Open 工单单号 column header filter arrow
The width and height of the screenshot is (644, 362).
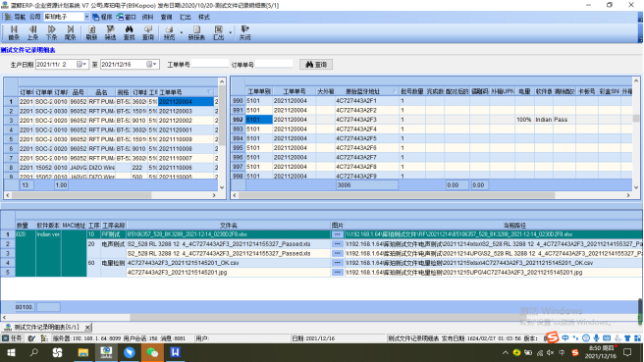coord(209,92)
